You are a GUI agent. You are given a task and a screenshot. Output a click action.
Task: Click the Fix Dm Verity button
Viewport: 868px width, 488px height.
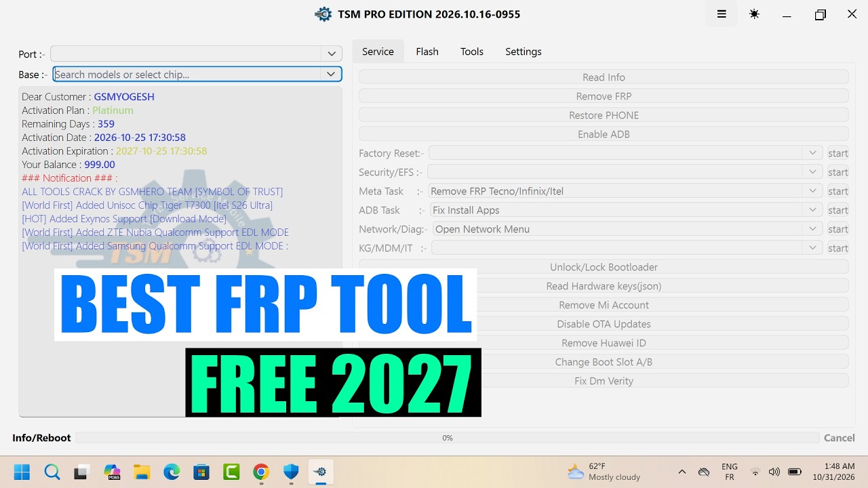coord(604,381)
